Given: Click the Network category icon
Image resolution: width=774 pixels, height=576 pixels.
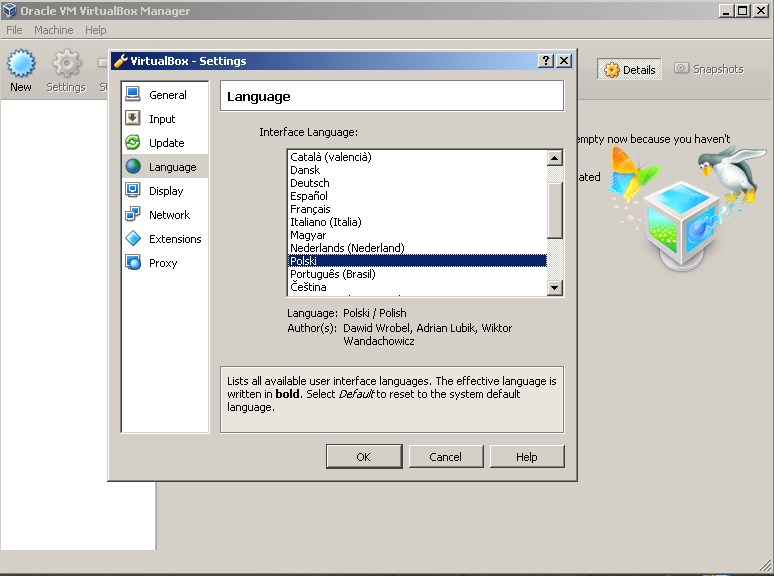Looking at the screenshot, I should (x=132, y=214).
